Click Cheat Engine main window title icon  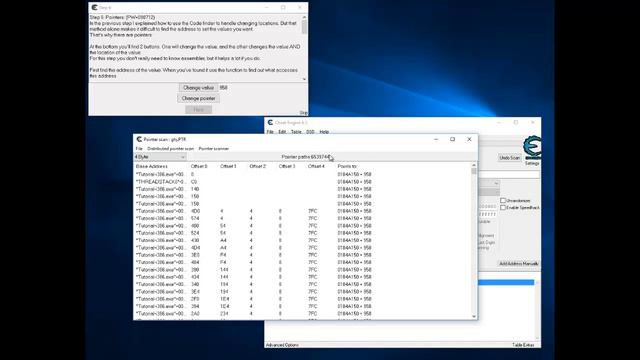click(270, 122)
